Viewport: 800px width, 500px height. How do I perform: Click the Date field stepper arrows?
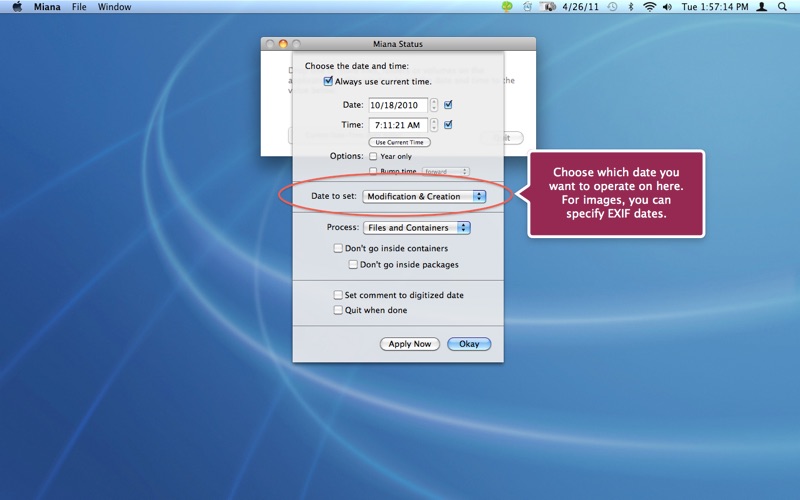click(434, 105)
